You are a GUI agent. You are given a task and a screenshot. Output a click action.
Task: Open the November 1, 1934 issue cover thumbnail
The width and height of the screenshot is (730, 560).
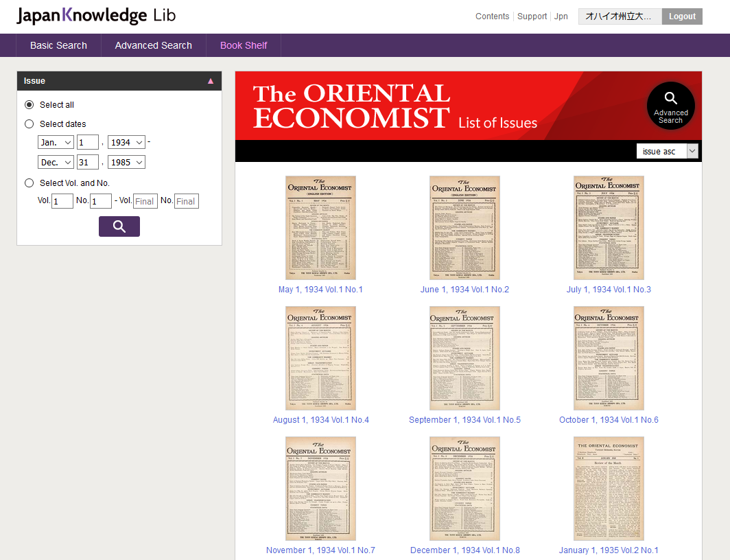pos(320,489)
